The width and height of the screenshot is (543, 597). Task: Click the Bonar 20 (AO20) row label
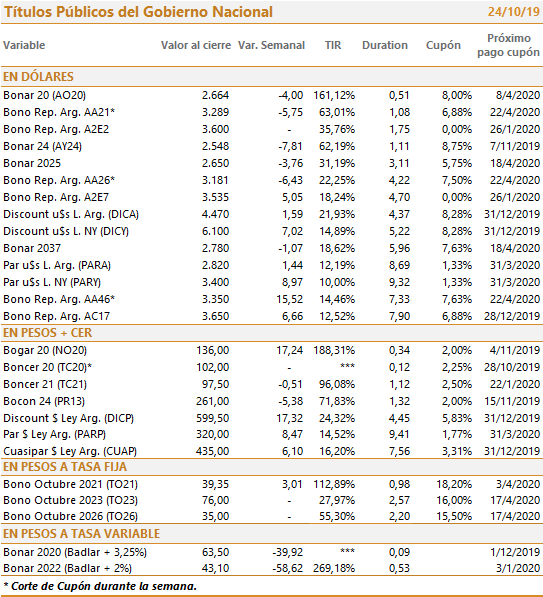[x=45, y=95]
